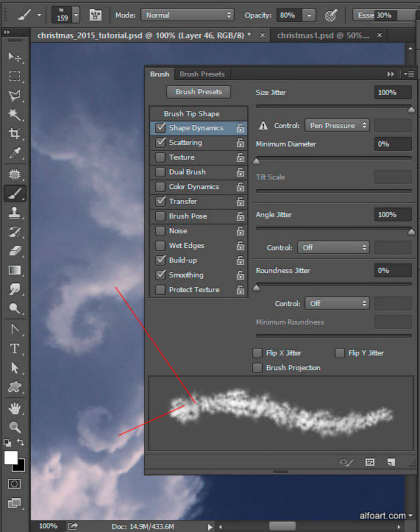The image size is (420, 532).
Task: Select the Type tool
Action: pos(15,349)
